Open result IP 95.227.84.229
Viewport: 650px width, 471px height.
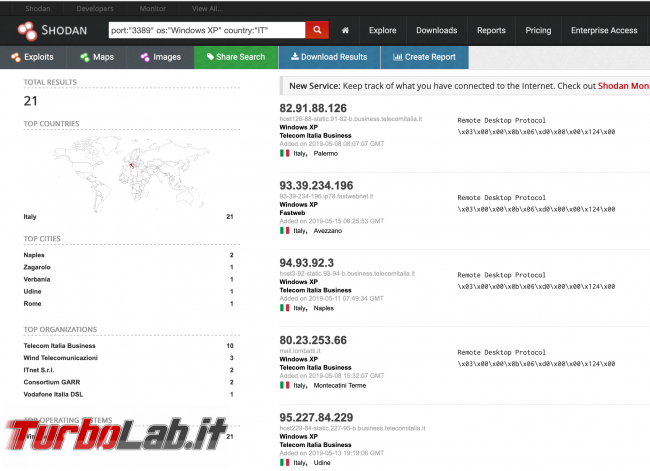pos(316,418)
